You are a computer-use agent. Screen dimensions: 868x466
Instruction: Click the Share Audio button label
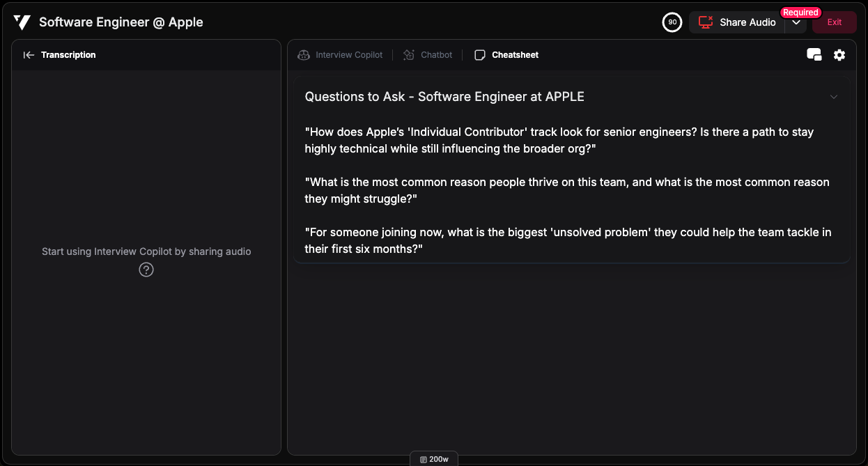(x=747, y=22)
